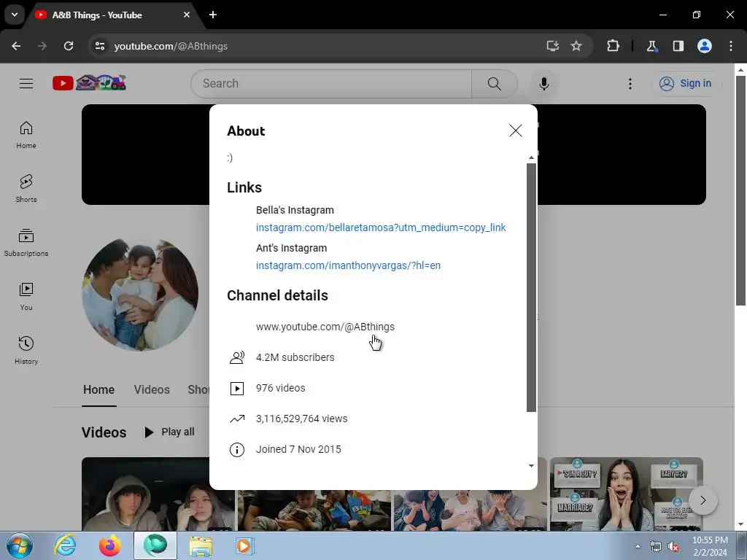Click the About dialog scroll down arrow
The image size is (747, 560).
click(531, 466)
